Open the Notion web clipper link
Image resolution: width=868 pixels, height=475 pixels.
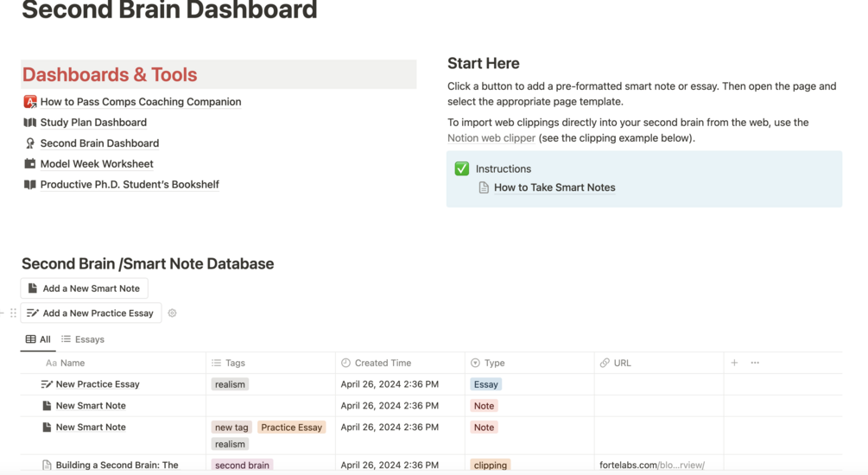(491, 138)
